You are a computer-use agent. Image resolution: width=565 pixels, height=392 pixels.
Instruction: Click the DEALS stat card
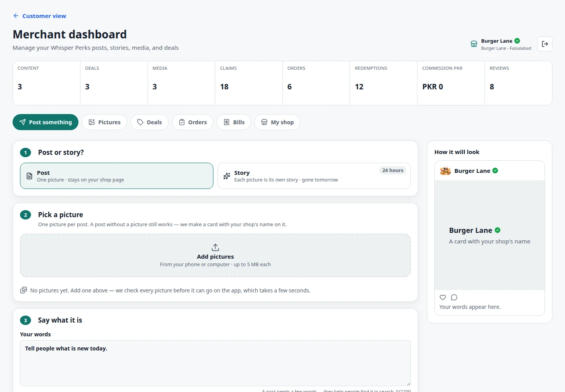[114, 83]
